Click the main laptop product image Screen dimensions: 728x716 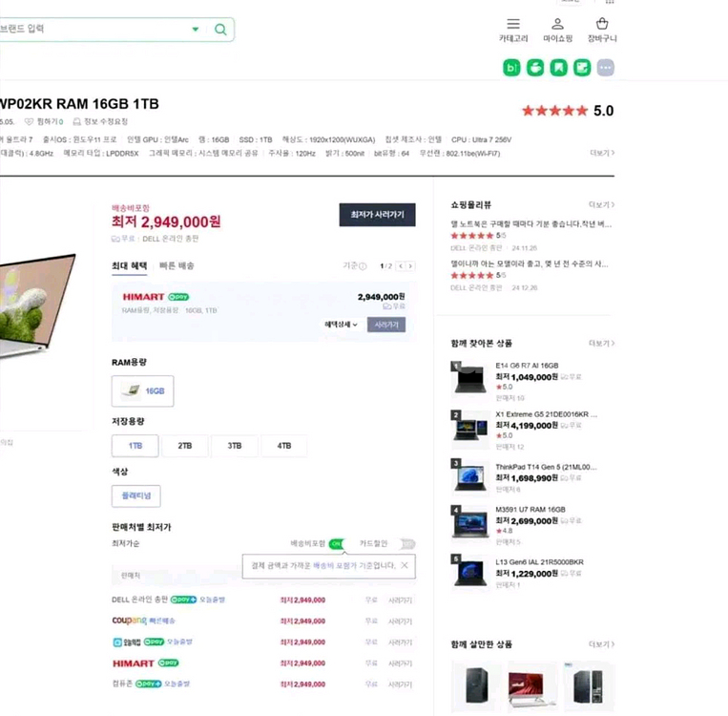coord(38,306)
